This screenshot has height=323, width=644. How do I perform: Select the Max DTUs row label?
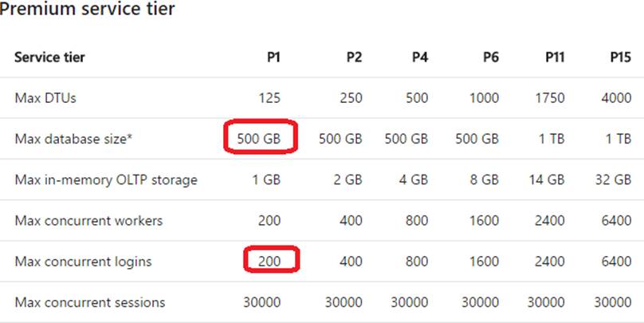(45, 98)
